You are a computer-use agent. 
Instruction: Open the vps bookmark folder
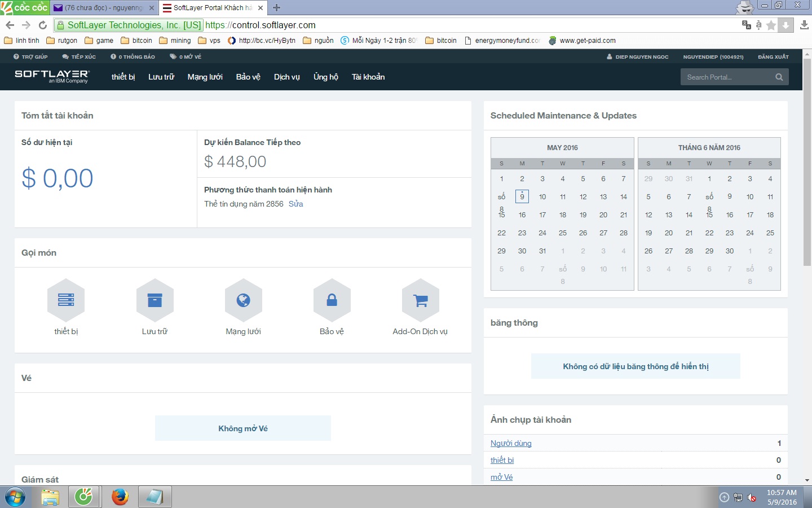pyautogui.click(x=209, y=41)
